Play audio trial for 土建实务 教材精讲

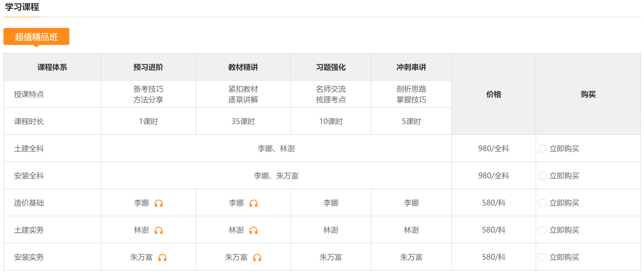253,231
